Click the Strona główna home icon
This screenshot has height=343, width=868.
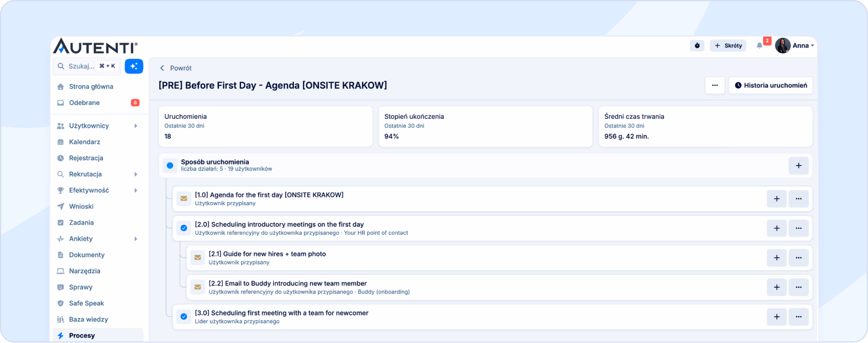pyautogui.click(x=61, y=86)
